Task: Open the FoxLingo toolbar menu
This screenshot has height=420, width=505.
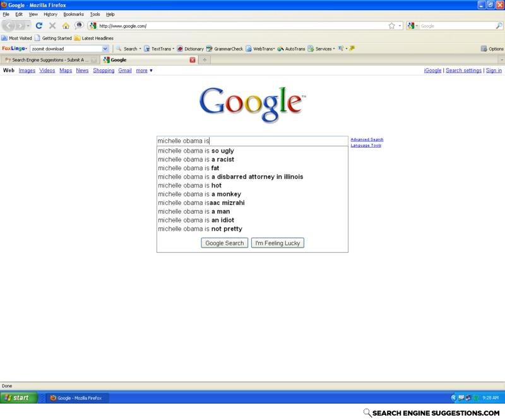Action: click(x=15, y=49)
